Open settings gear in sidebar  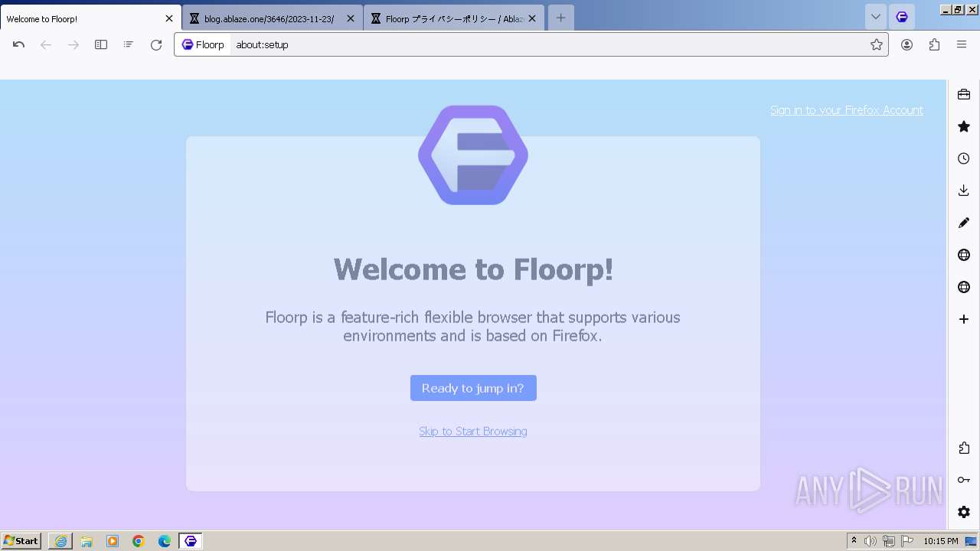click(964, 512)
